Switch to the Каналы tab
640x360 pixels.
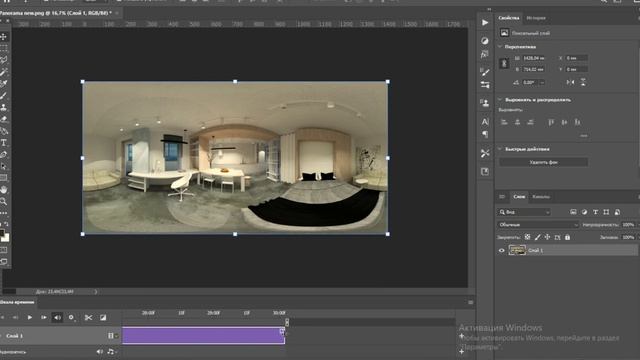(541, 197)
